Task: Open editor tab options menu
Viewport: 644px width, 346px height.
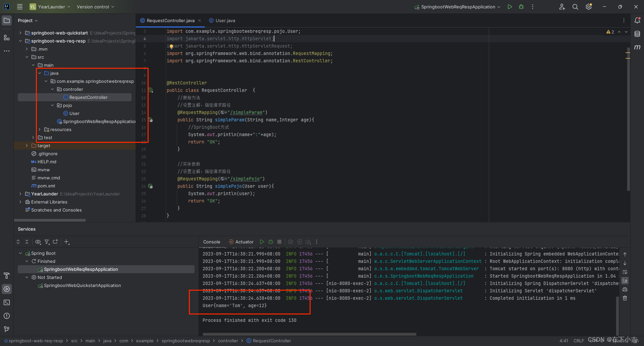Action: (x=624, y=20)
